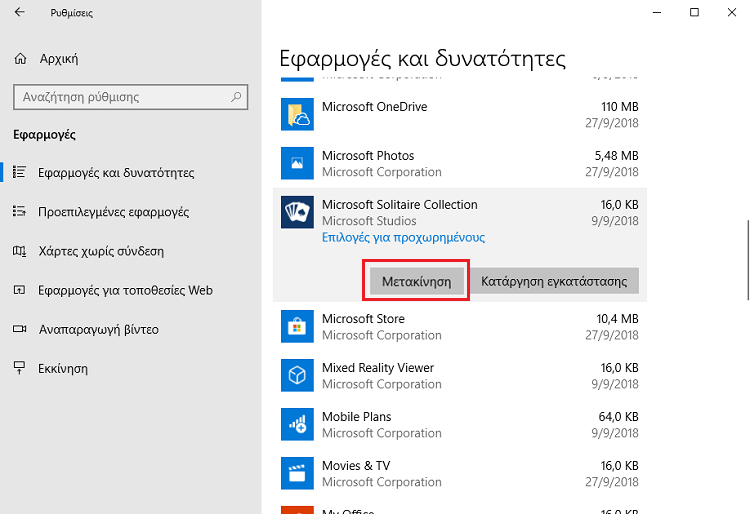The image size is (750, 514).
Task: Open Εφαρμογές και δυνατότητες section
Action: point(116,173)
